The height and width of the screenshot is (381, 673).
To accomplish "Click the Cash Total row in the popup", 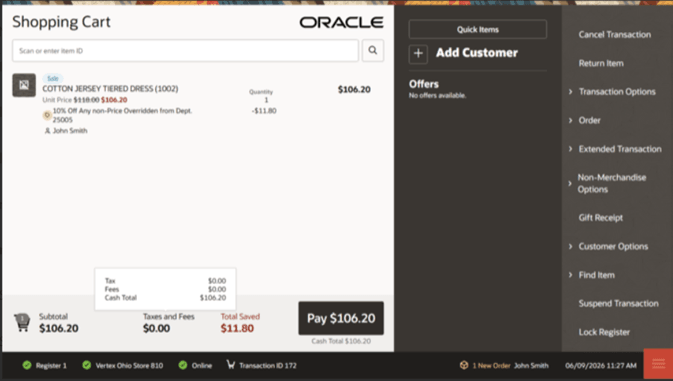I will point(165,298).
